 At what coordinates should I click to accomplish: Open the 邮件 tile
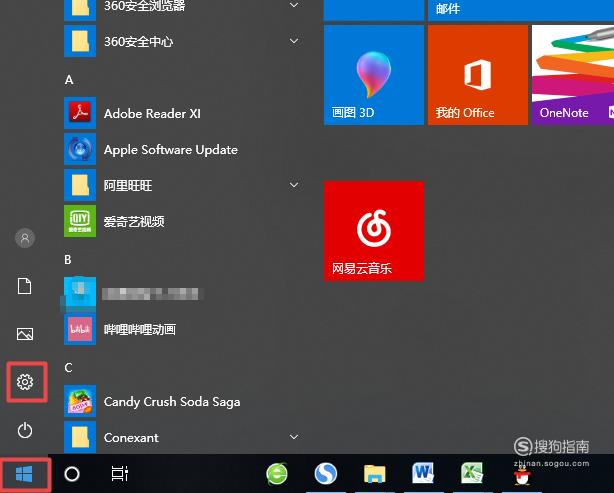click(521, 10)
